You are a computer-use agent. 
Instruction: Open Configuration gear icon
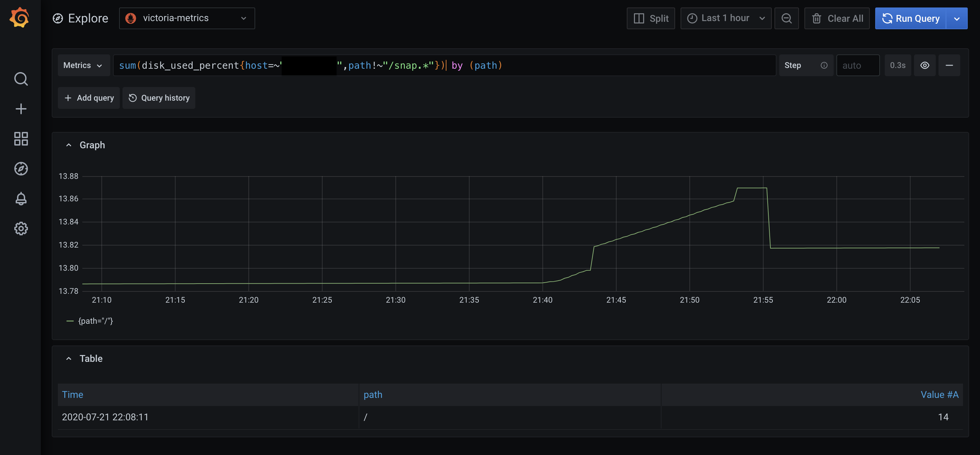(x=21, y=229)
